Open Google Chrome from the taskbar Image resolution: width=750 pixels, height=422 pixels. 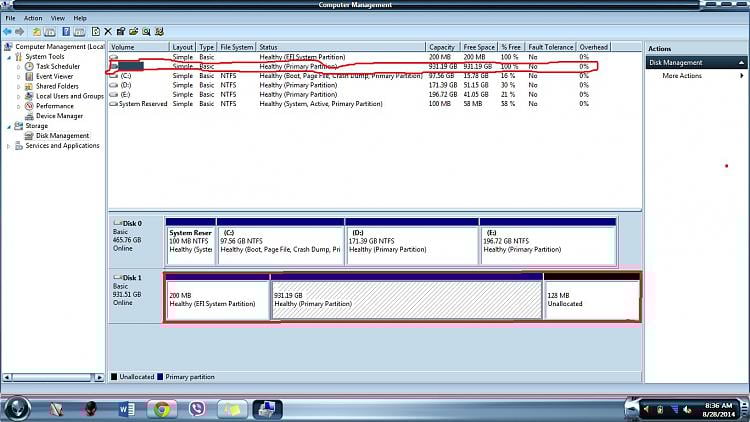(162, 410)
